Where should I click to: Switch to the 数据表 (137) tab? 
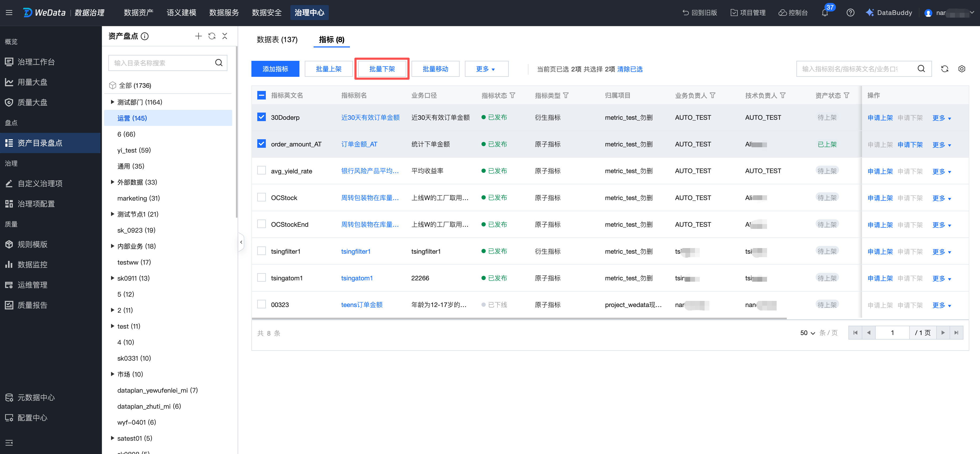[277, 39]
